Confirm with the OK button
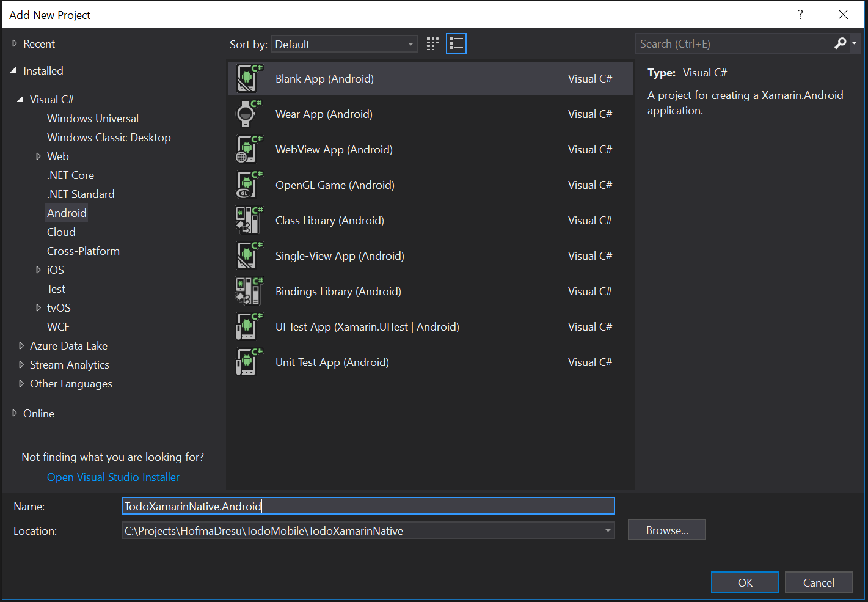The height and width of the screenshot is (602, 868). (745, 582)
